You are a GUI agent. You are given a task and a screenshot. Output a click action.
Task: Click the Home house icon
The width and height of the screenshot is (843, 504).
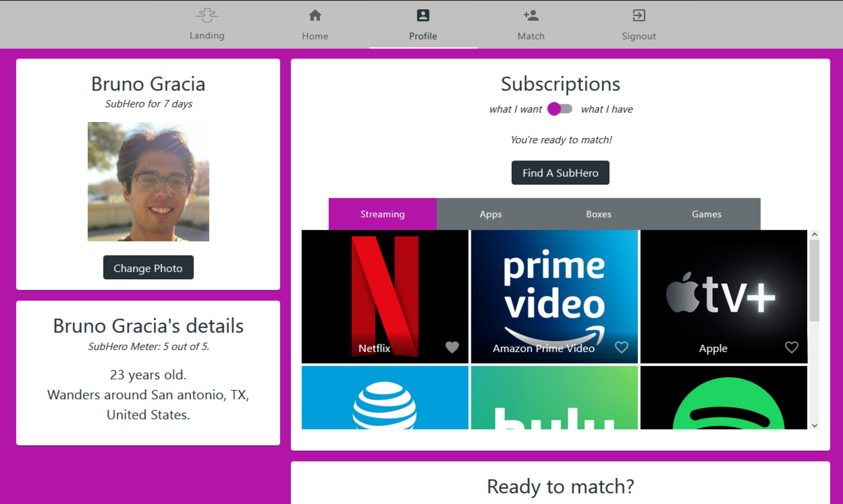(x=315, y=15)
